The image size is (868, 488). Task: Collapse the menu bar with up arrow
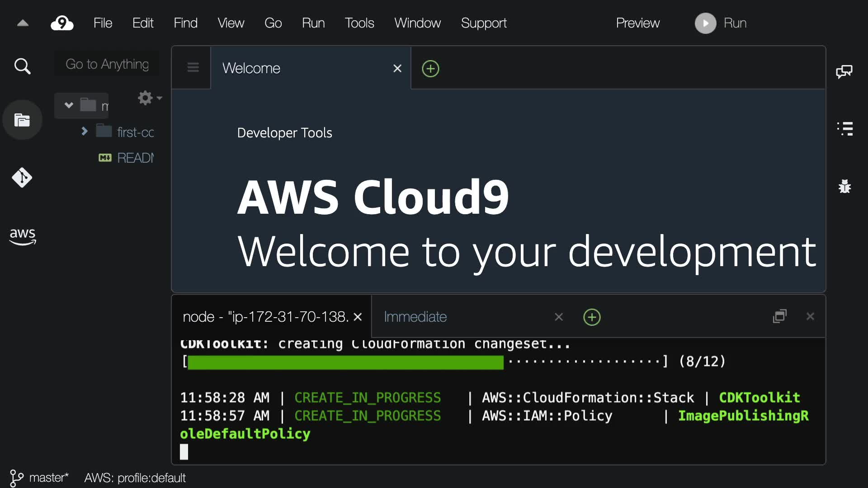point(23,23)
